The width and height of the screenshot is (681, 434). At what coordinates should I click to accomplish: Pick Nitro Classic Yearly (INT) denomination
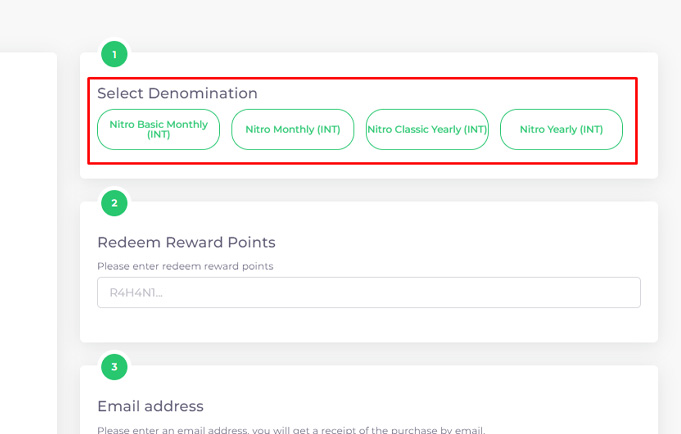coord(427,129)
